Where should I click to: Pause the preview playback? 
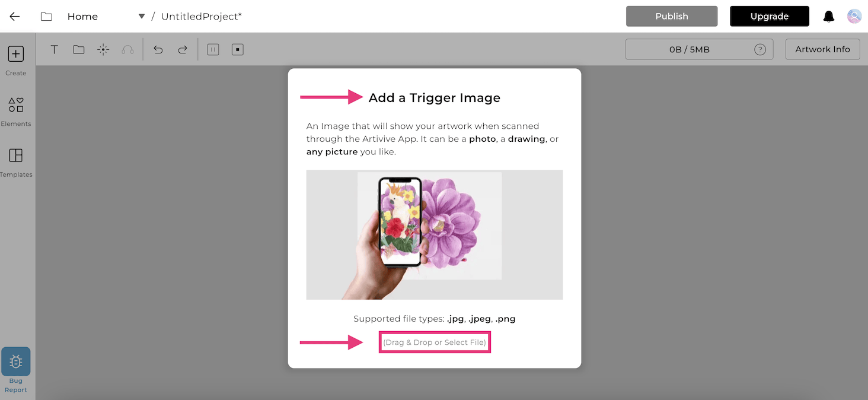(x=213, y=49)
